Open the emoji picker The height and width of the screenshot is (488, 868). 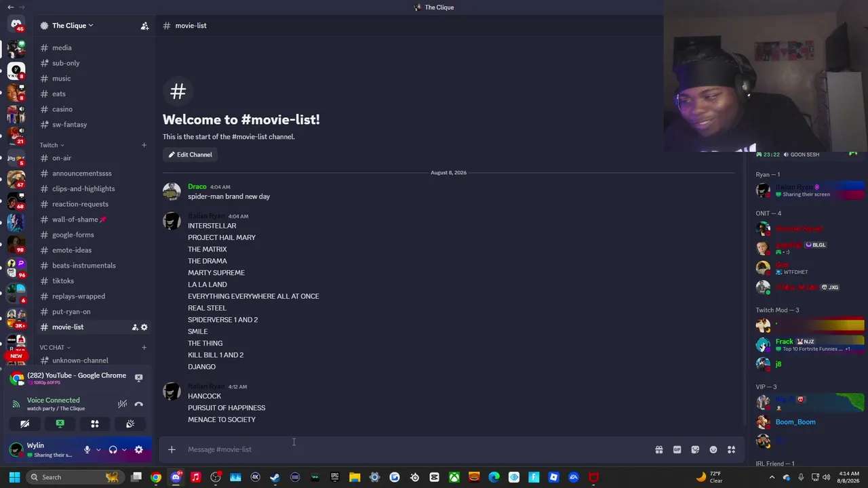(713, 449)
